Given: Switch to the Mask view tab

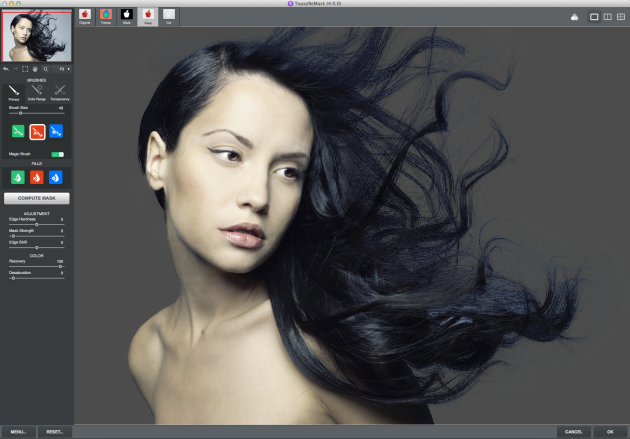Looking at the screenshot, I should point(127,17).
